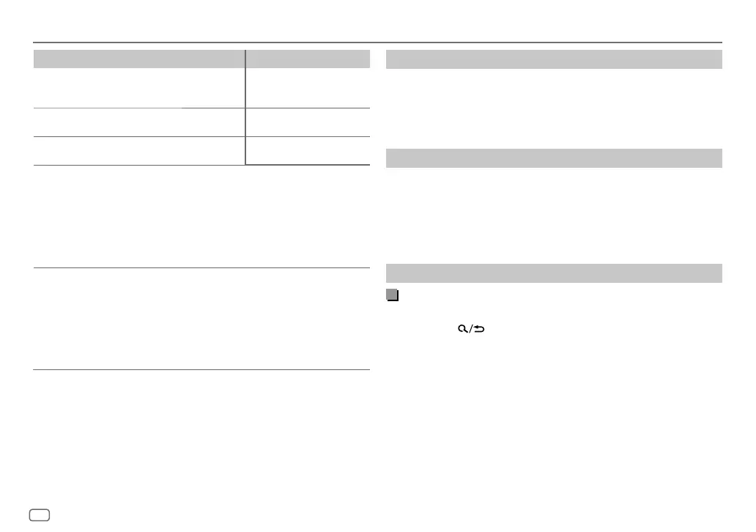Select the middle gray heading bar on right

(554, 158)
